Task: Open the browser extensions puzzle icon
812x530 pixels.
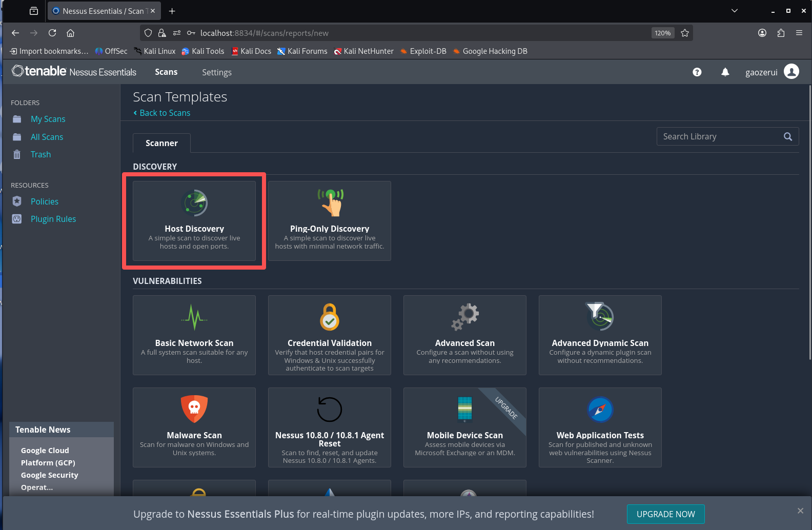Action: click(781, 33)
